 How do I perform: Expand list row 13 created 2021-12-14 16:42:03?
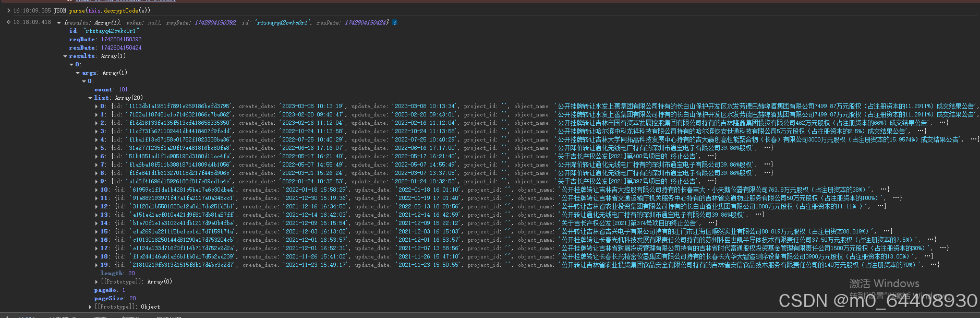96,215
